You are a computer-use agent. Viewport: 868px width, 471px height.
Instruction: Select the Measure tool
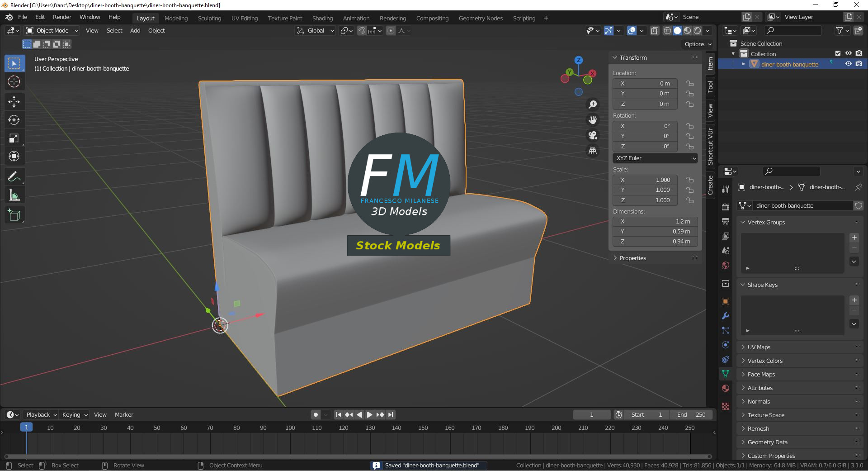14,195
